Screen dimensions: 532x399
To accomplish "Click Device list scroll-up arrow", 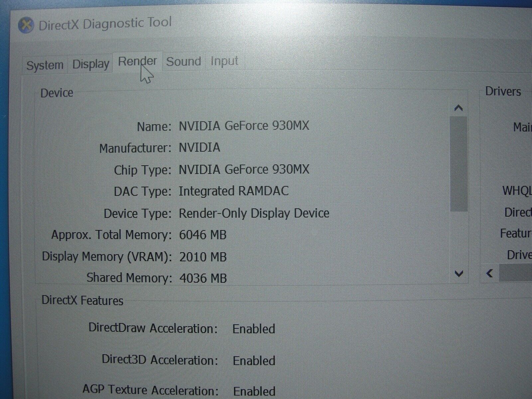I will click(459, 108).
